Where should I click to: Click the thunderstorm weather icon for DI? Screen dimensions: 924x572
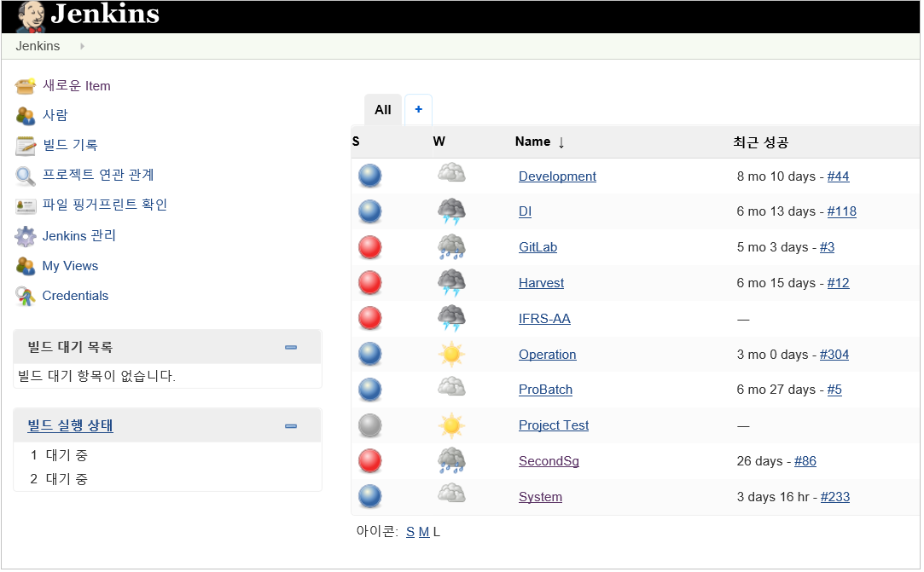451,211
